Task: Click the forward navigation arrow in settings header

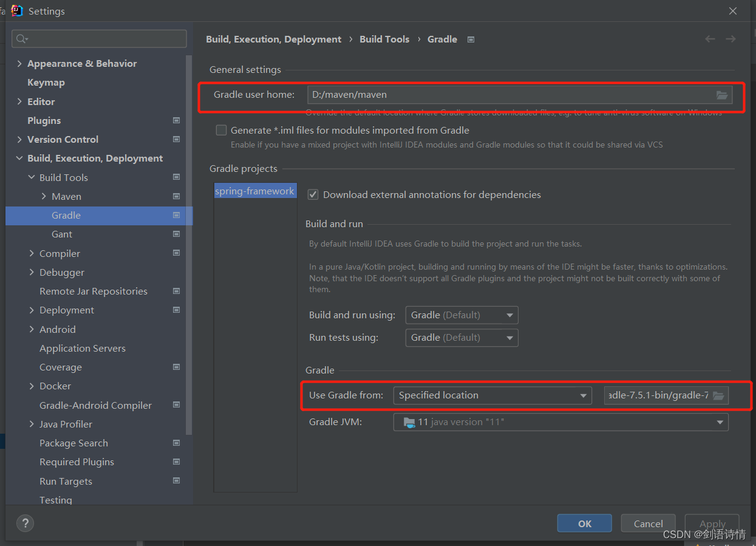Action: [730, 39]
